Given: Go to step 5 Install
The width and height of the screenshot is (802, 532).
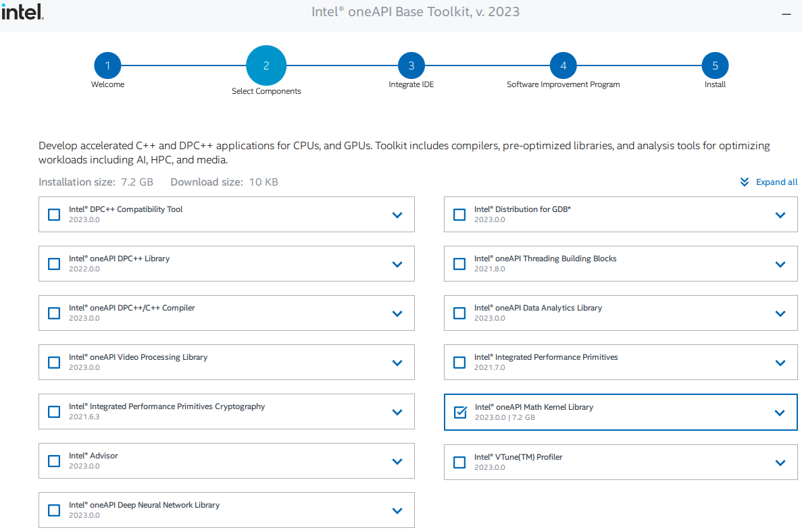Looking at the screenshot, I should point(715,65).
